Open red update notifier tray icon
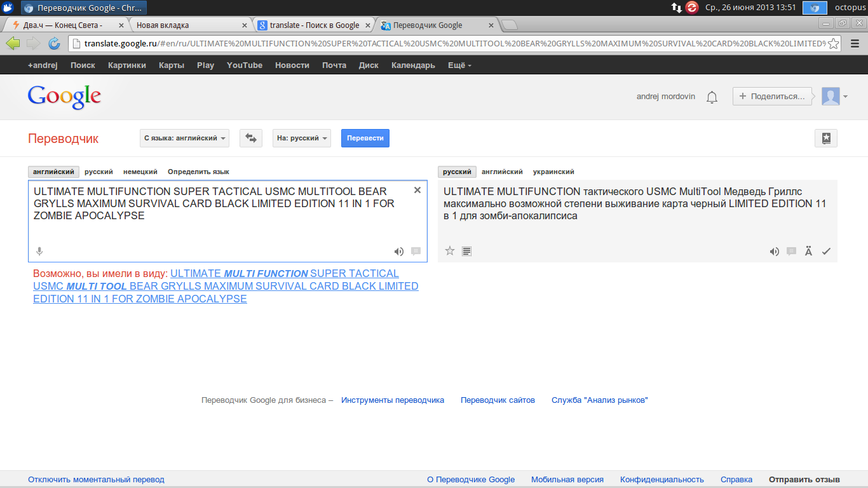This screenshot has width=868, height=488. [692, 8]
